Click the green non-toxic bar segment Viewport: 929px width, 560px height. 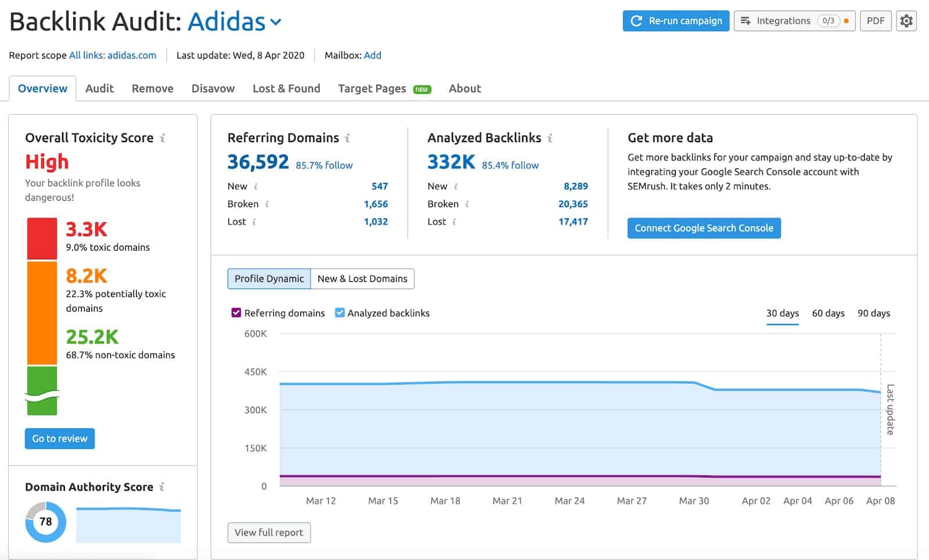[x=42, y=390]
